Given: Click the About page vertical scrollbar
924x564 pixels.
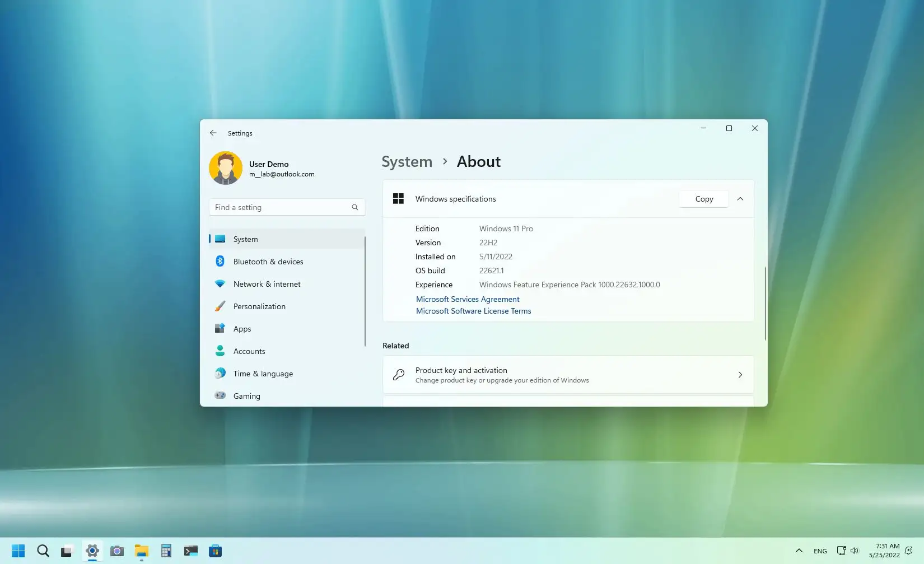Looking at the screenshot, I should click(765, 303).
